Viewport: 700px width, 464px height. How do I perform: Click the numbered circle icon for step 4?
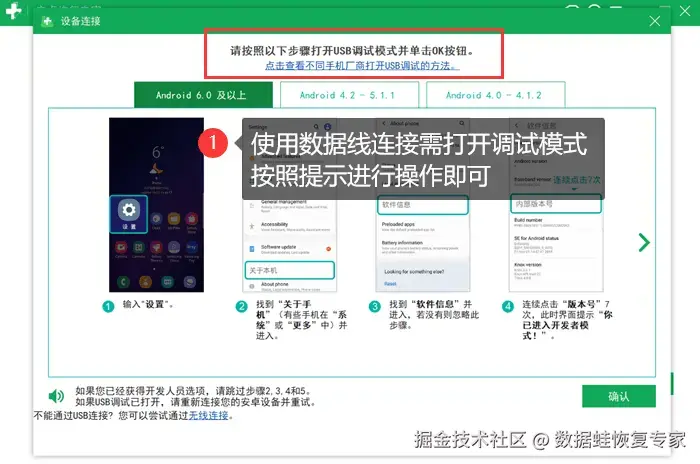508,306
